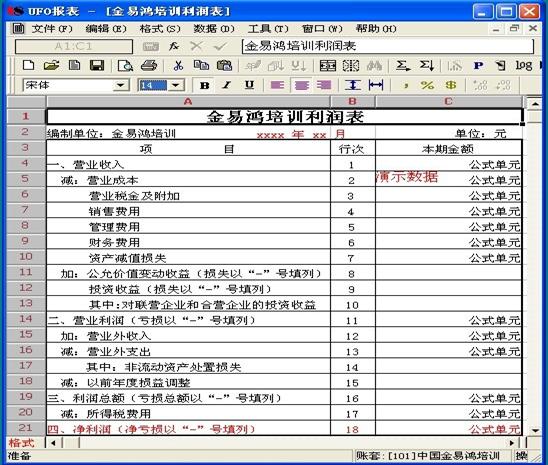
Task: Toggle Italic formatting
Action: 227,85
